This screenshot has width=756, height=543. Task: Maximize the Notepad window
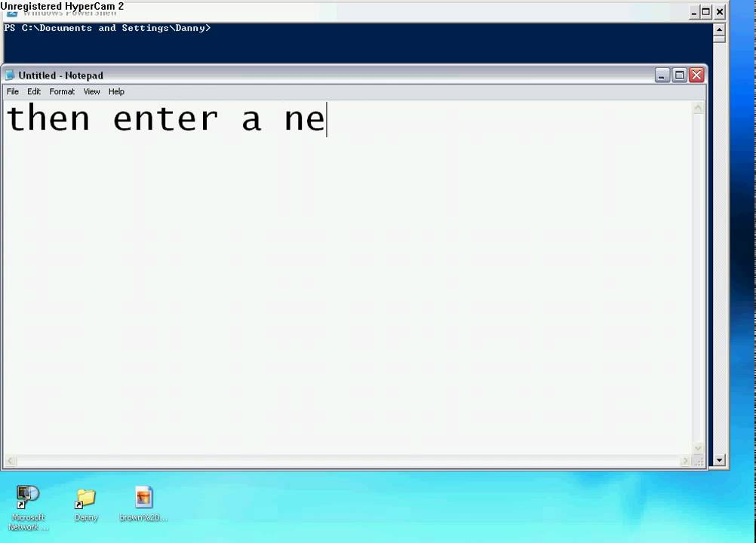point(679,75)
